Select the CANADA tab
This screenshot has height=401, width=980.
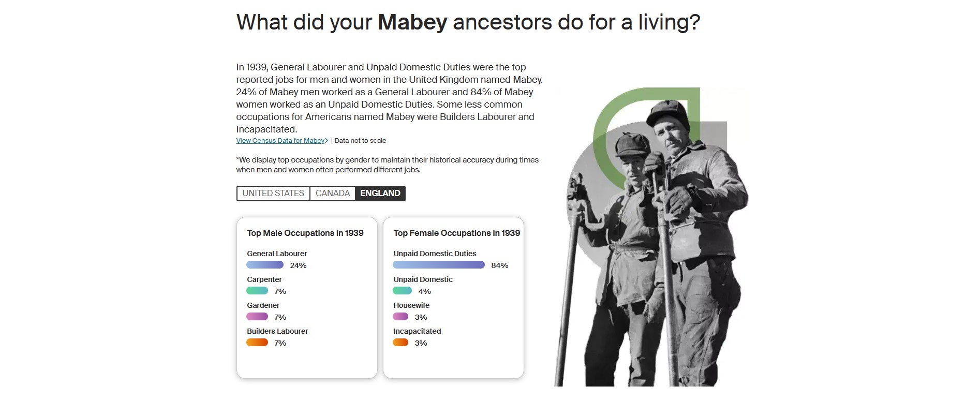coord(332,194)
